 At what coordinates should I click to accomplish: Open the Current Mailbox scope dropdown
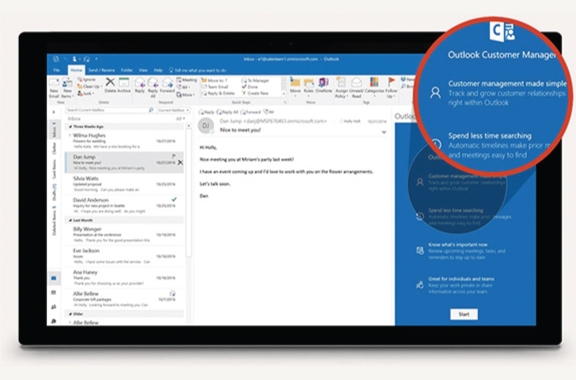click(174, 110)
